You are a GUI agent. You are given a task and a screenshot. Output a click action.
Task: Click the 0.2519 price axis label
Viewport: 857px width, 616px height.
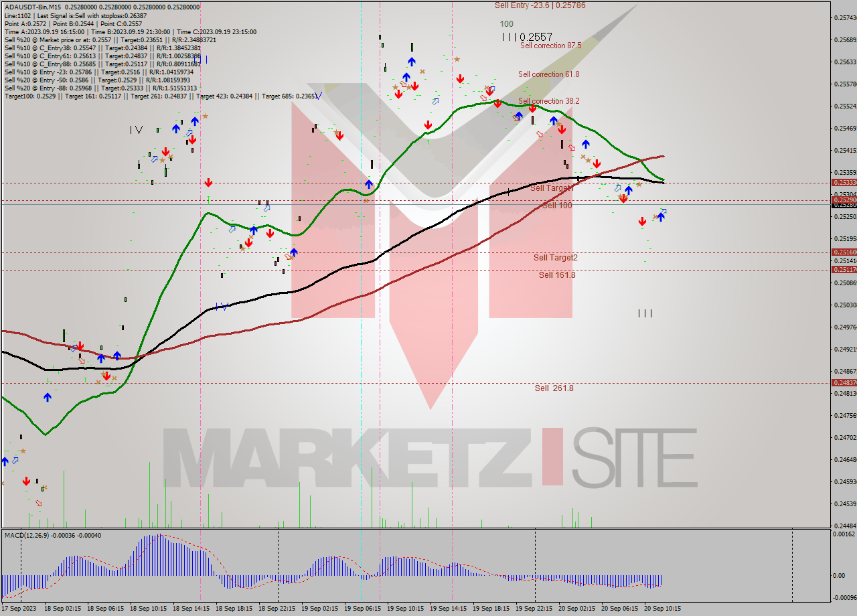846,238
